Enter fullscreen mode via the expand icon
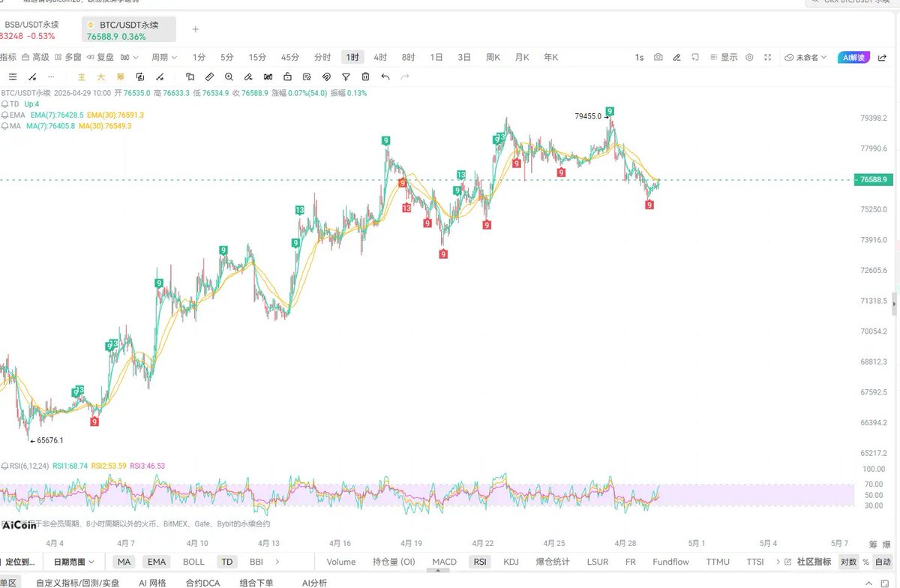Screen dimensions: 900x588 click(768, 58)
